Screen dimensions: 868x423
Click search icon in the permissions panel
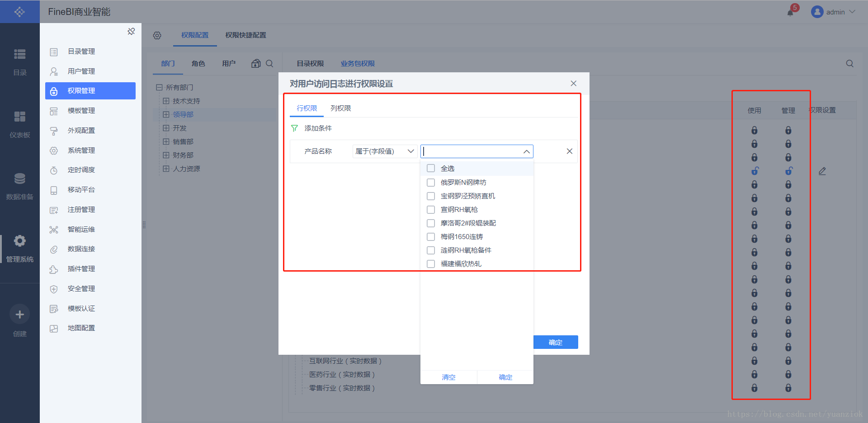tap(849, 63)
